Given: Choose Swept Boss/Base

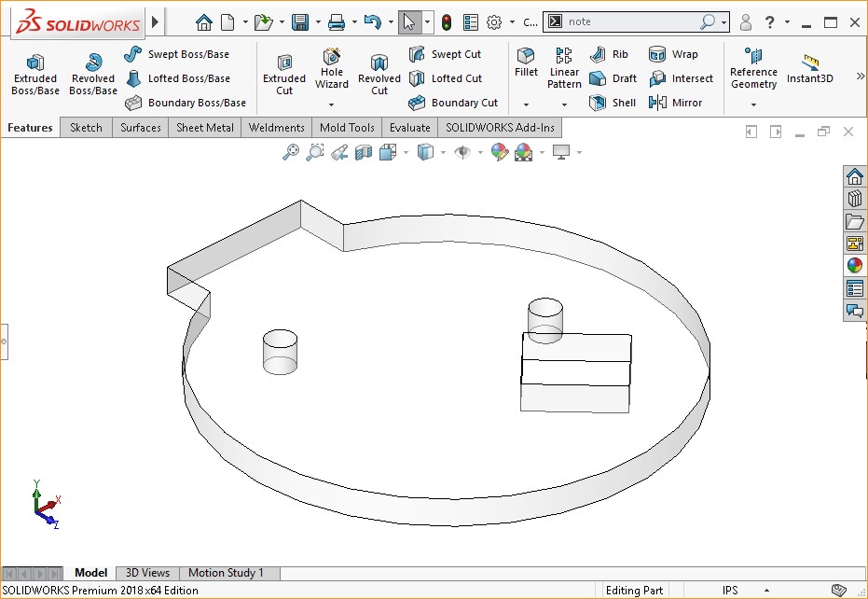Looking at the screenshot, I should [x=176, y=54].
